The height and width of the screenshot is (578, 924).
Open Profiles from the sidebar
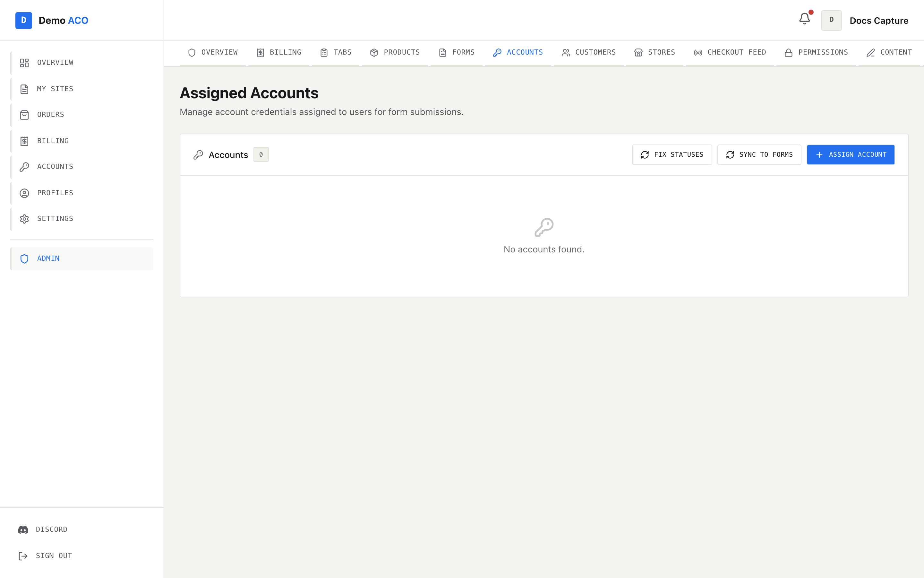[82, 193]
